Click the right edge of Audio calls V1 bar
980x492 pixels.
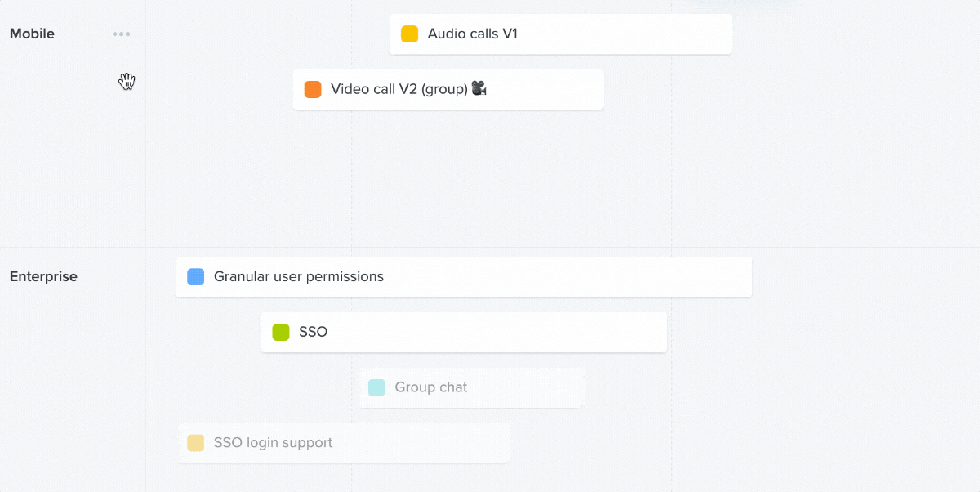click(729, 34)
